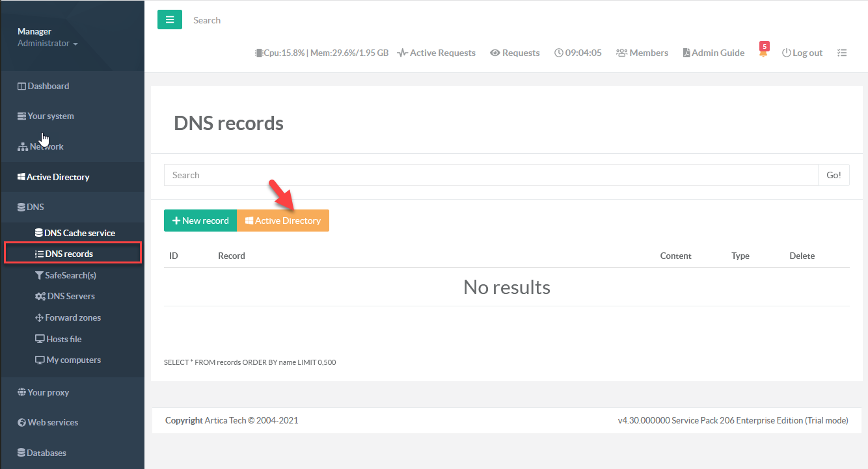Click the New record button

(200, 221)
